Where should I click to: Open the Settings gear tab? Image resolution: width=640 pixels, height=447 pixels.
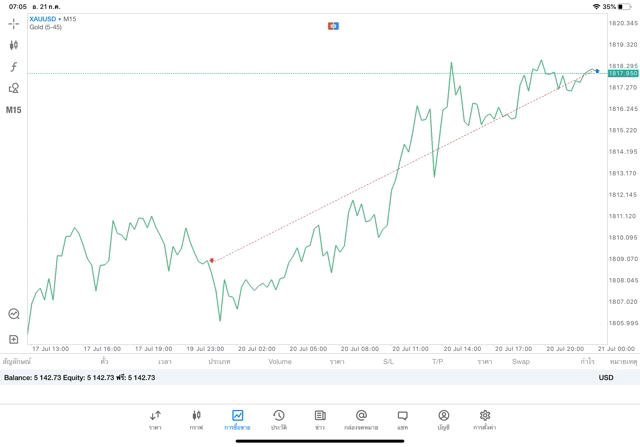(x=485, y=419)
